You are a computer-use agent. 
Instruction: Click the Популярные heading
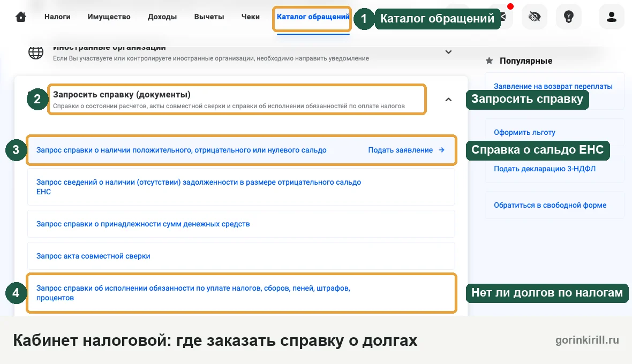(x=526, y=61)
